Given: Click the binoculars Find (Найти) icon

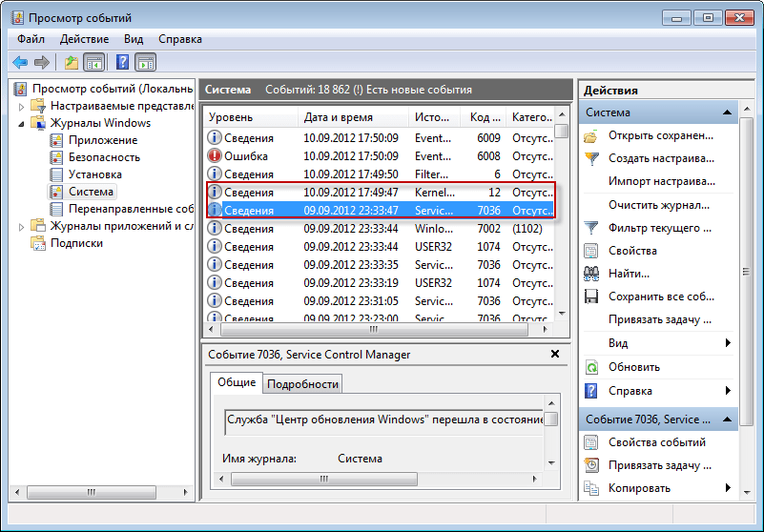Looking at the screenshot, I should click(x=591, y=274).
